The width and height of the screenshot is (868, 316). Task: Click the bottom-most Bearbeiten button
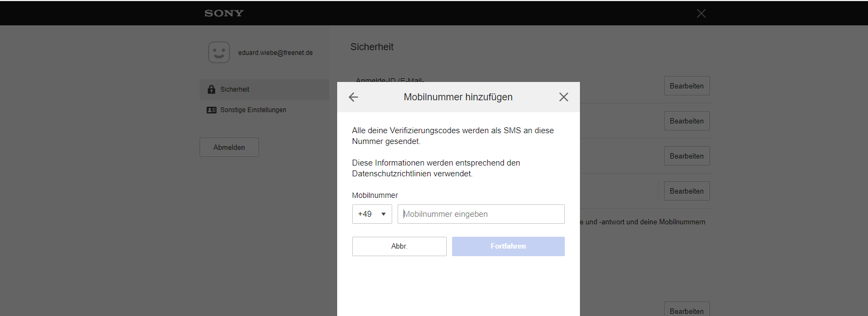[686, 311]
